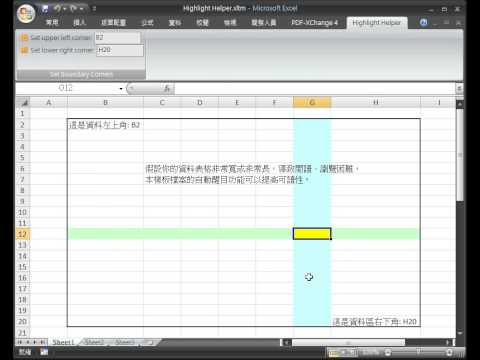The width and height of the screenshot is (480, 360).
Task: Open the PDF-XChange 4 ribbon tab
Action: click(x=314, y=23)
